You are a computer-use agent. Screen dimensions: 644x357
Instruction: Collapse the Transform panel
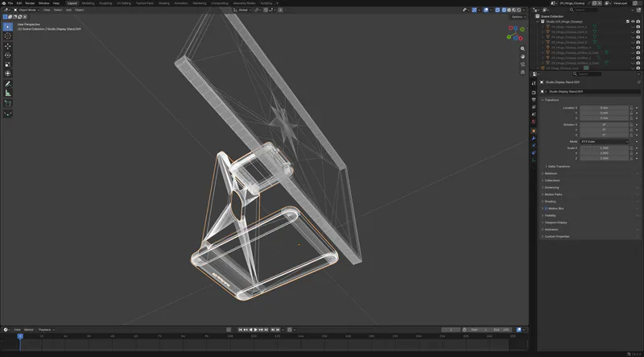pyautogui.click(x=551, y=100)
